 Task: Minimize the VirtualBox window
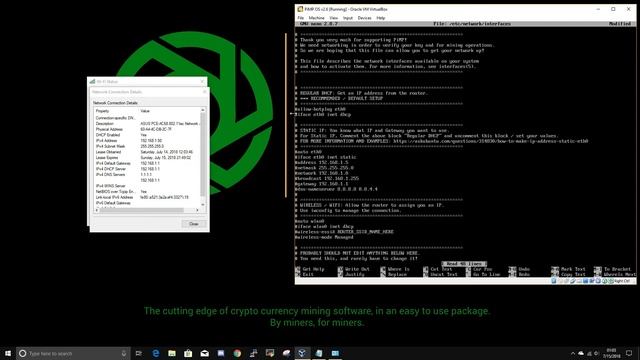click(x=598, y=9)
